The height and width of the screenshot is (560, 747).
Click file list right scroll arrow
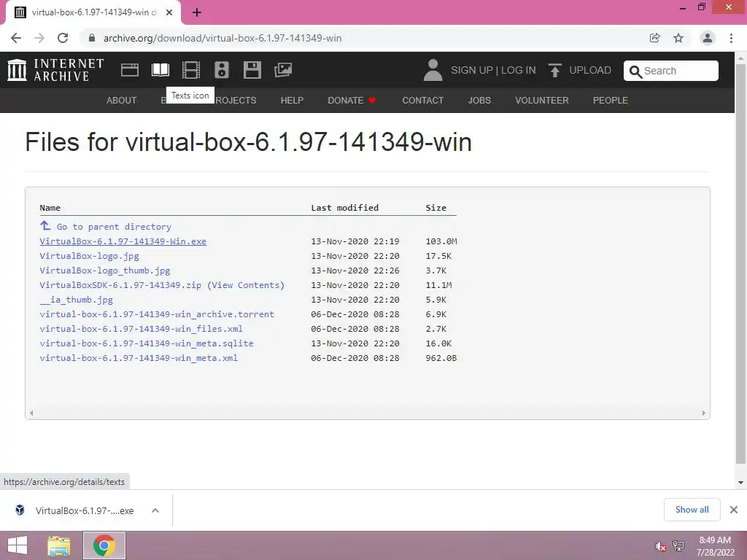tap(704, 413)
